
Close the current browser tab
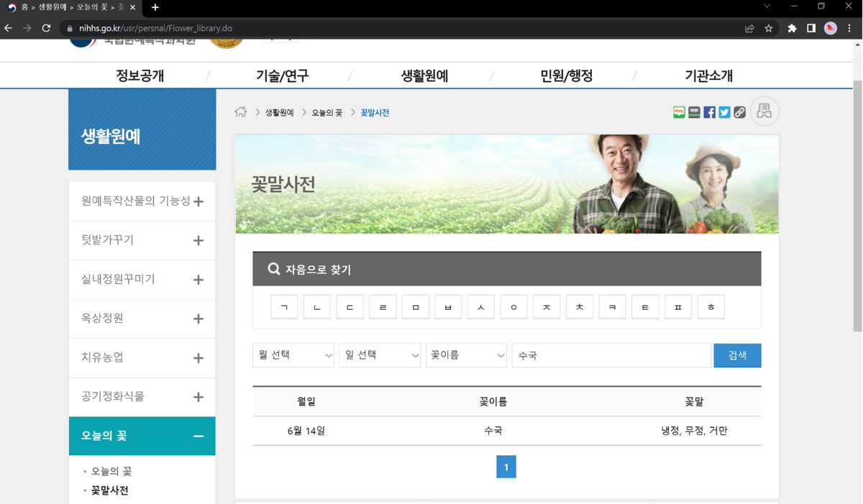(132, 7)
